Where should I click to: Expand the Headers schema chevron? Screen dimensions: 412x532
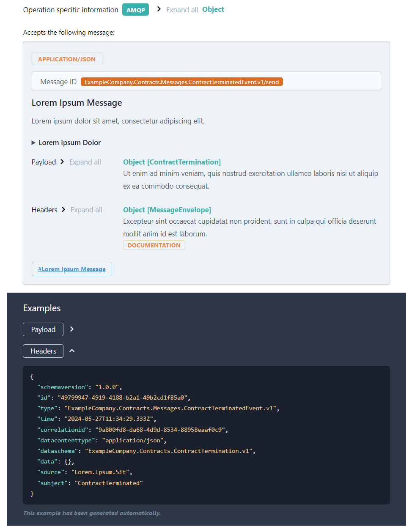point(63,209)
